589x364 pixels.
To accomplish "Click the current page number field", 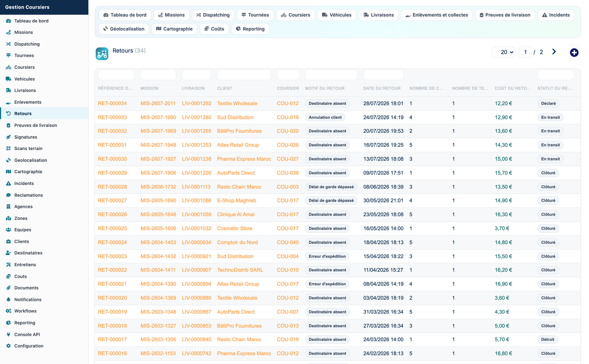I will tap(525, 52).
